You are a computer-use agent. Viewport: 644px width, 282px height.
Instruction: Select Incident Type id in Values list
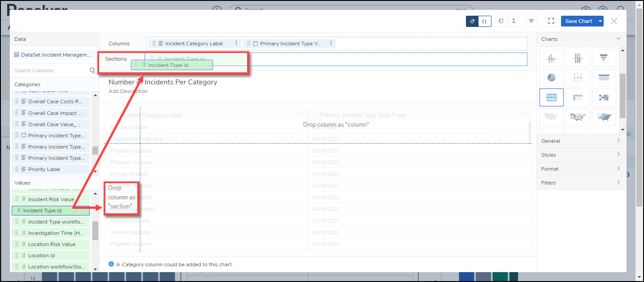[x=51, y=211]
